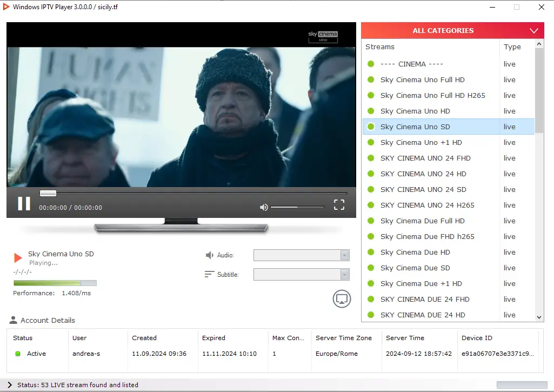Viewport: 554px width, 392px height.
Task: Adjust the volume slider
Action: (x=297, y=207)
